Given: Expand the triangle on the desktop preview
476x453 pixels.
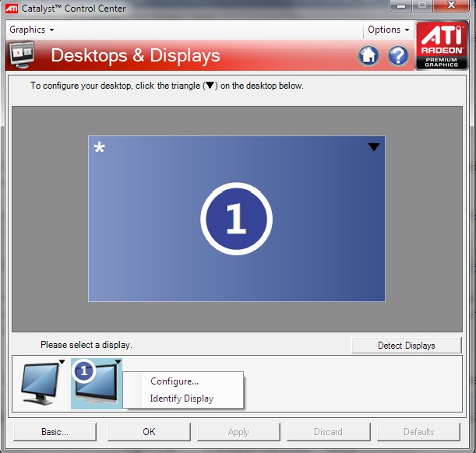Looking at the screenshot, I should tap(374, 147).
